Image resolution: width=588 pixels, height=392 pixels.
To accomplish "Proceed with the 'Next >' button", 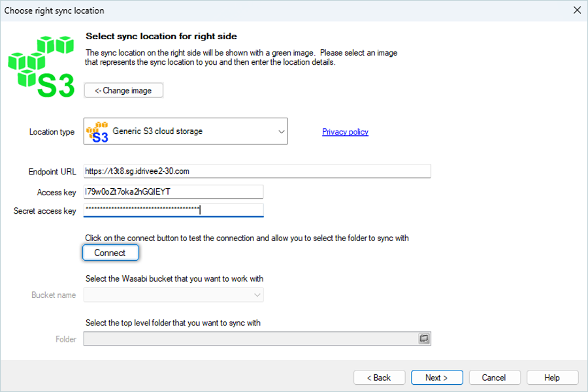I will pyautogui.click(x=437, y=378).
